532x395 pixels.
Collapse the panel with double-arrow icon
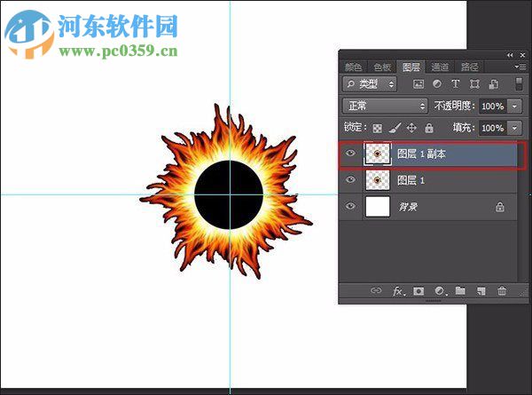point(510,55)
